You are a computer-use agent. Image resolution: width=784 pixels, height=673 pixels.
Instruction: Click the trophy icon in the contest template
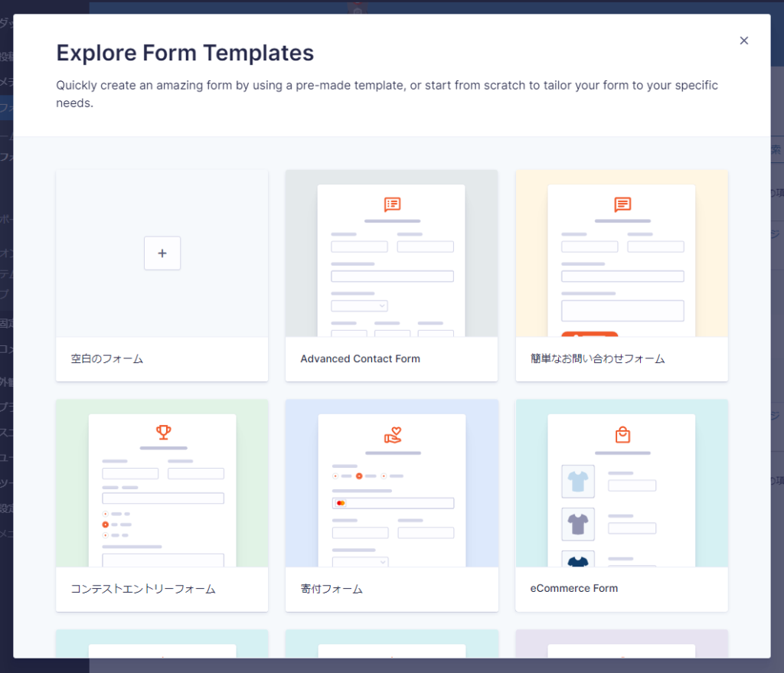point(163,433)
